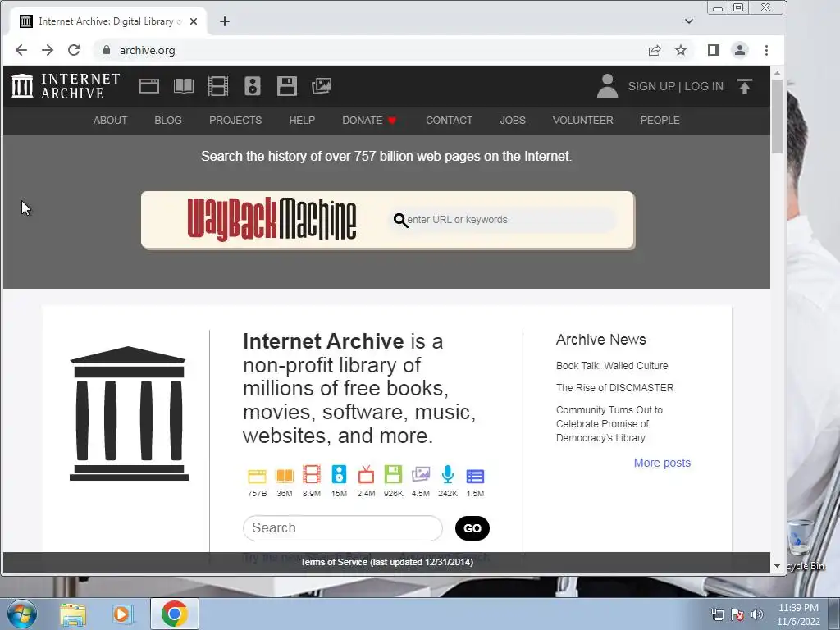Click the orange books icon labeled 36M
Viewport: 840px width, 630px height.
click(285, 475)
